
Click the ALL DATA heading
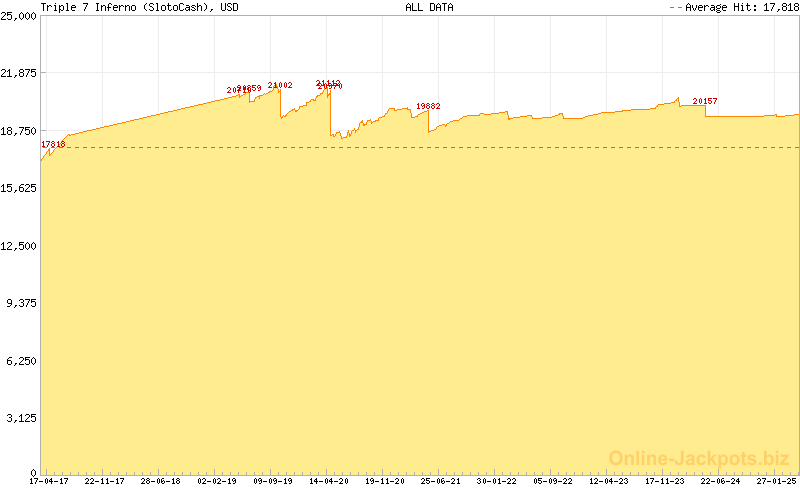(x=428, y=7)
